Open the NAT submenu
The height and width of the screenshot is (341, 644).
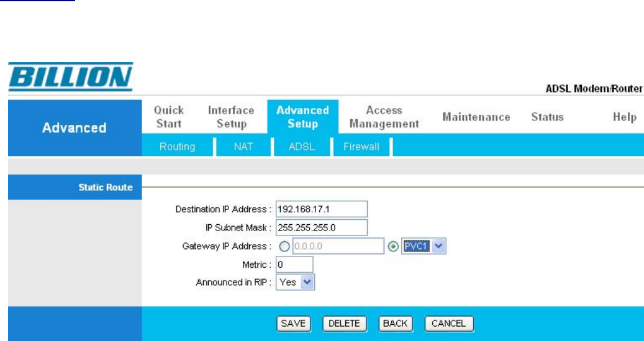243,147
